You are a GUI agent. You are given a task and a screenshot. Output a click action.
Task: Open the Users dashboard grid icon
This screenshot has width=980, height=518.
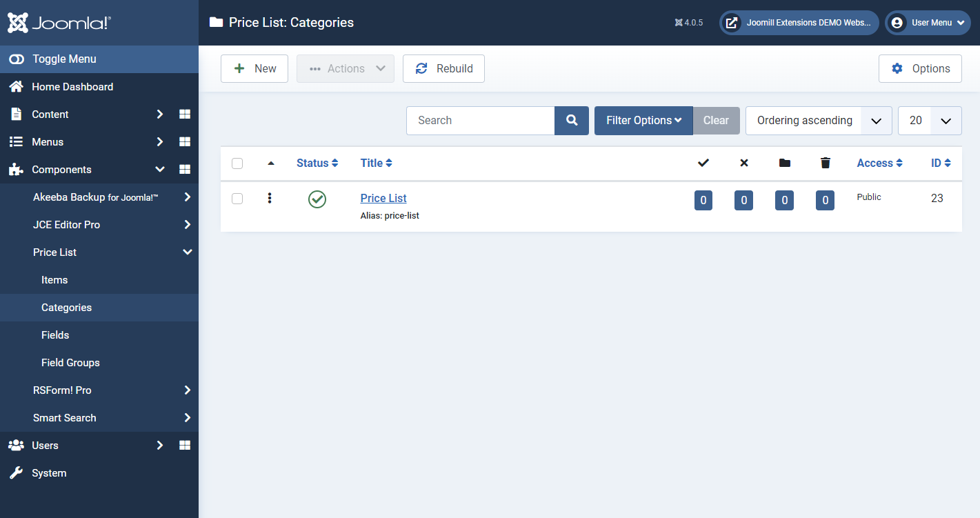point(185,446)
